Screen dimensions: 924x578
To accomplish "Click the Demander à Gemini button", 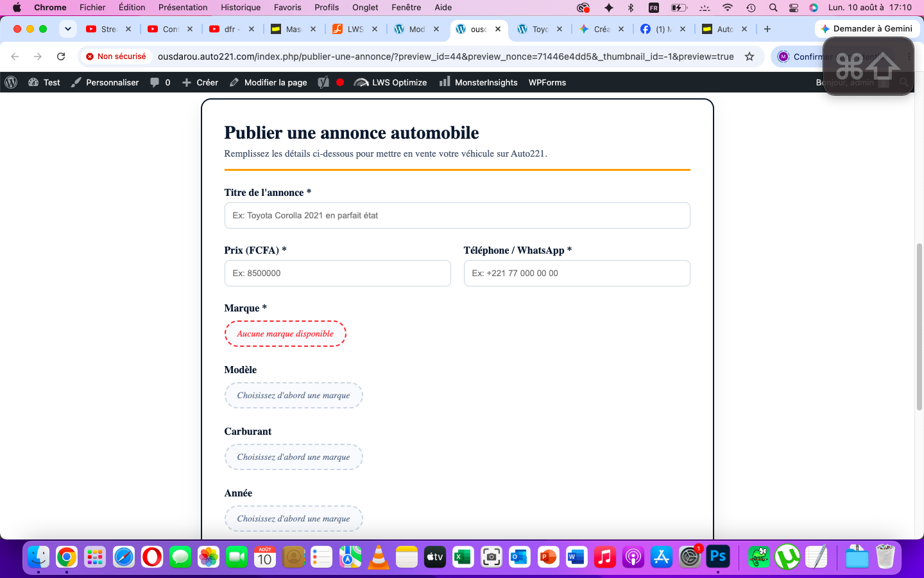I will (x=867, y=29).
